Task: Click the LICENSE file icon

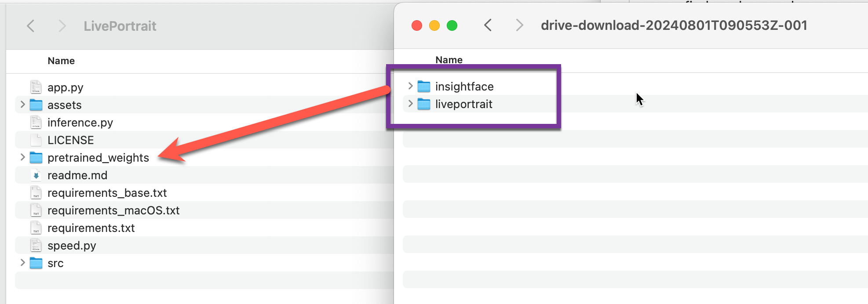Action: pos(36,140)
